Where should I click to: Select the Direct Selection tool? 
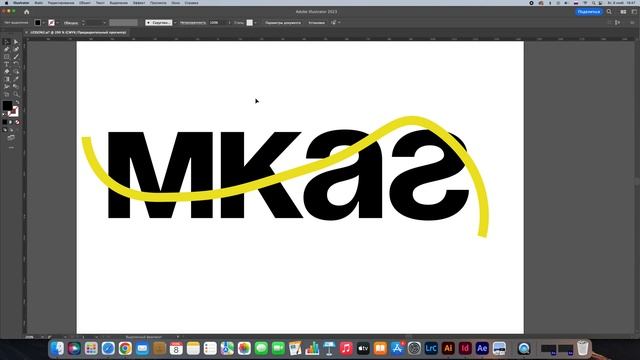16,42
